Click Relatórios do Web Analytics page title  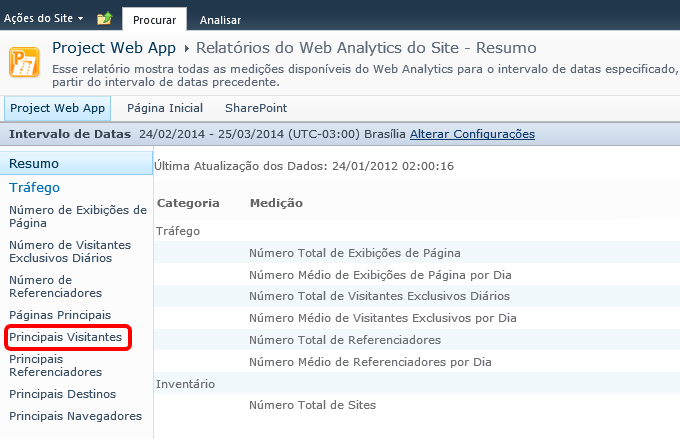366,48
